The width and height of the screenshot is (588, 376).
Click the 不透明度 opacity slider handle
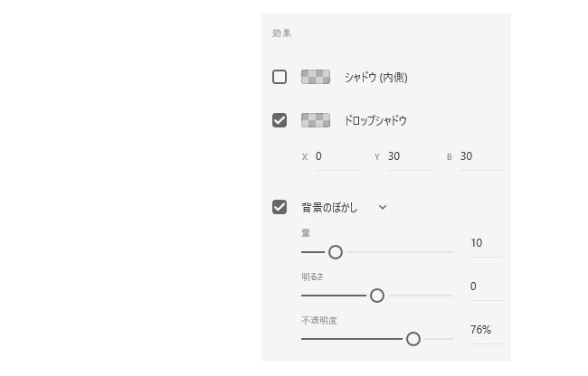(413, 339)
